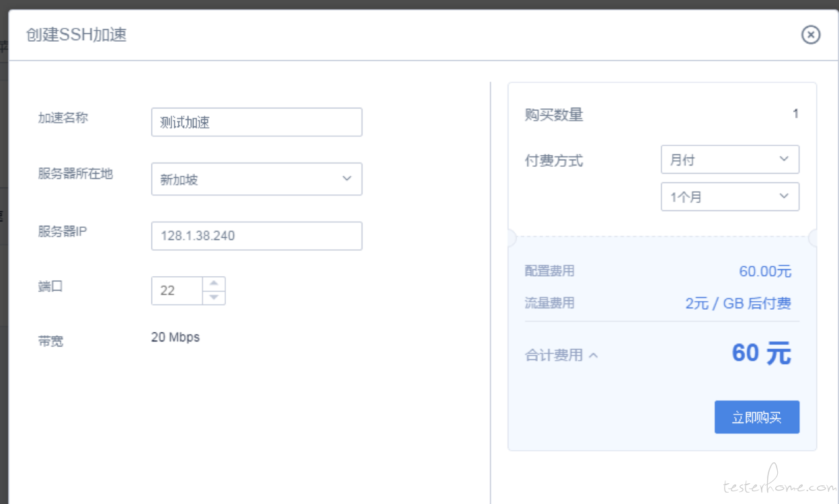Click the 流量费用 label
Image resolution: width=839 pixels, height=504 pixels.
[550, 303]
